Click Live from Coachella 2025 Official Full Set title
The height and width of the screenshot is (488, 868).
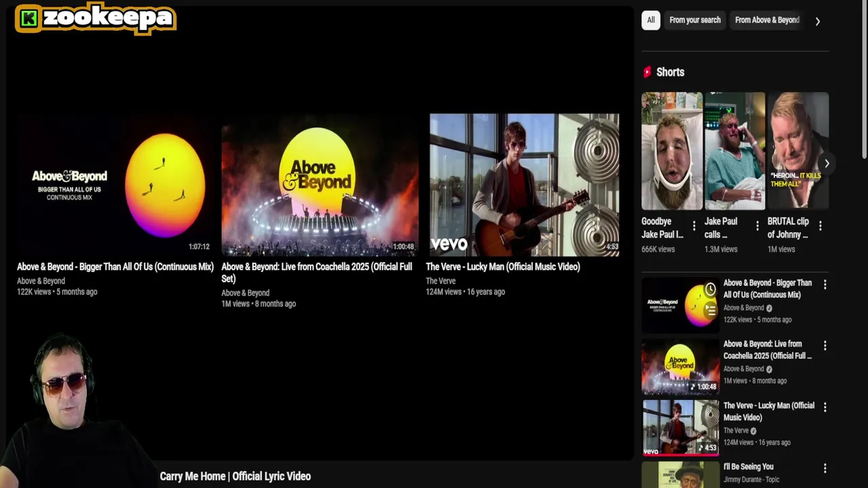click(317, 272)
